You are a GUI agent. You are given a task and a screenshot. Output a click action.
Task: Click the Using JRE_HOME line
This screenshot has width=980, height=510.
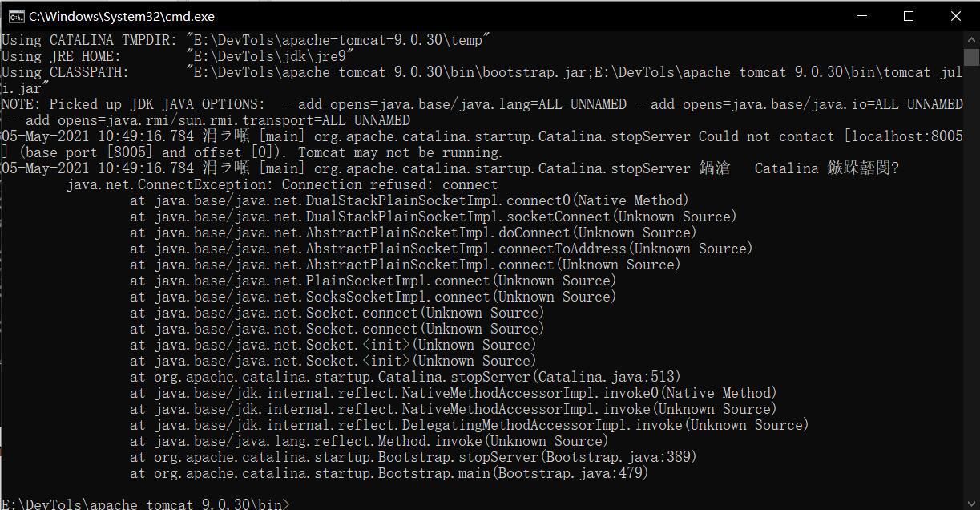pyautogui.click(x=177, y=56)
